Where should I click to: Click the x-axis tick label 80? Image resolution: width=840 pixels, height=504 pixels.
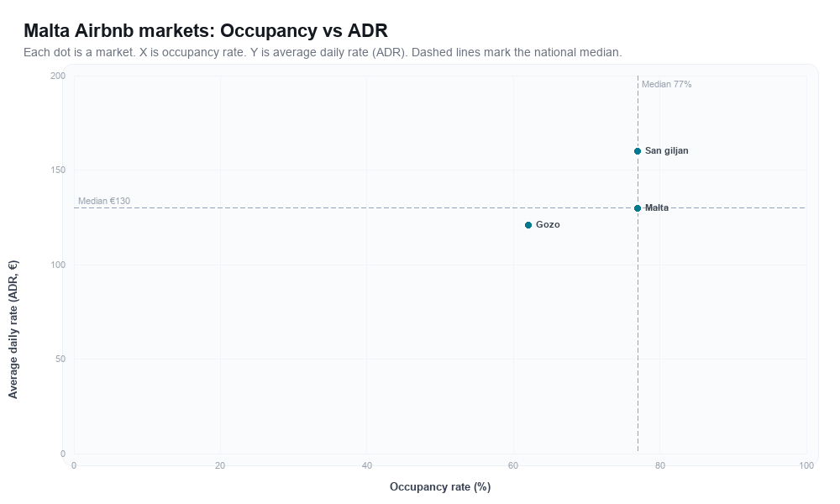point(660,465)
